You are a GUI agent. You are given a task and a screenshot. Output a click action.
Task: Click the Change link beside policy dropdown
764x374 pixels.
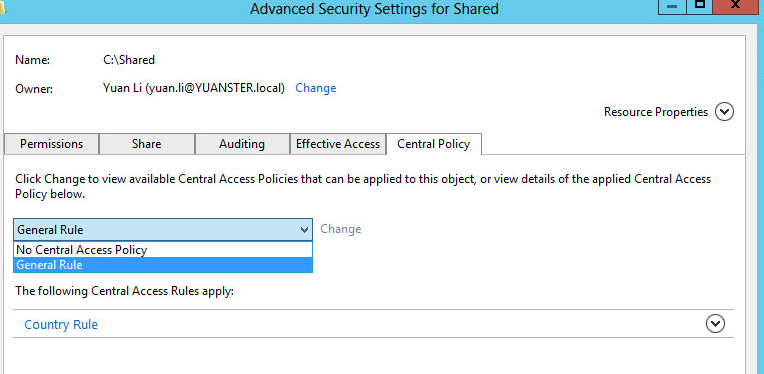pos(341,229)
